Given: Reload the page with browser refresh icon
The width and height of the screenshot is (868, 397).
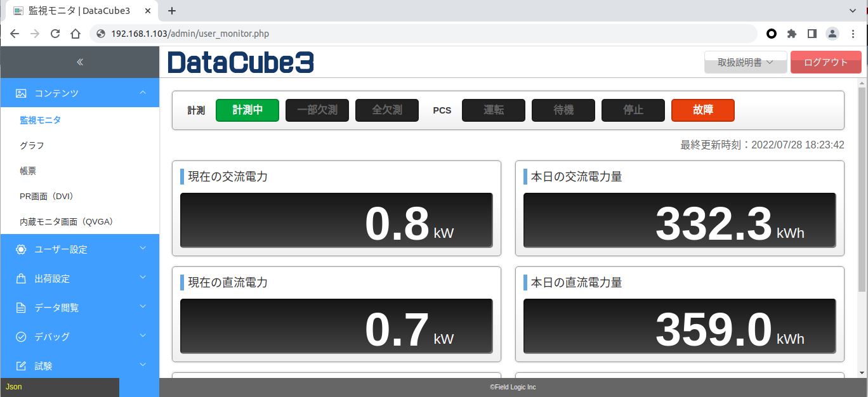Looking at the screenshot, I should (55, 34).
